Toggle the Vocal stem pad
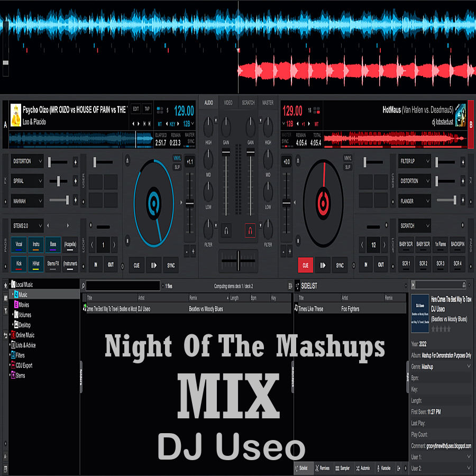476x476 pixels. coord(19,245)
